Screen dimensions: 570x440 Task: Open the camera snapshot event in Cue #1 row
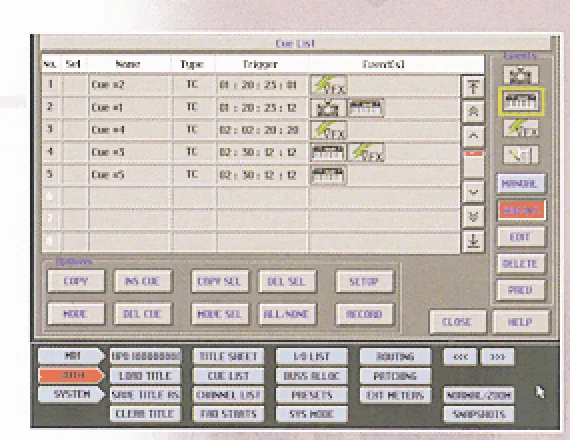[x=329, y=108]
